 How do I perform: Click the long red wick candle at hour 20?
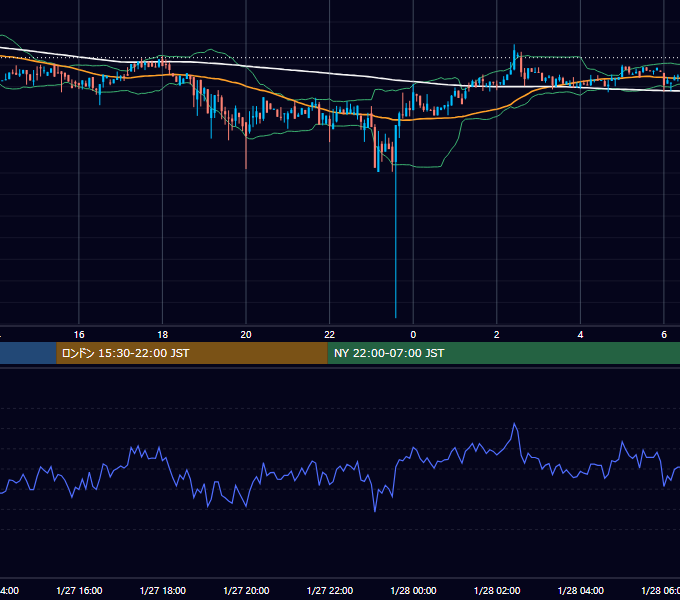246,145
